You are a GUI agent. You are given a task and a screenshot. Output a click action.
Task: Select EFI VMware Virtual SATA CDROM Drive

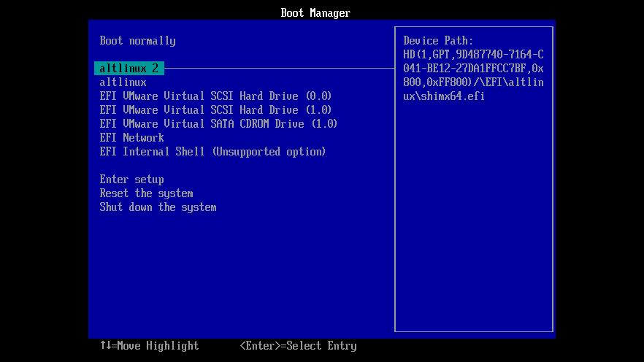click(218, 124)
